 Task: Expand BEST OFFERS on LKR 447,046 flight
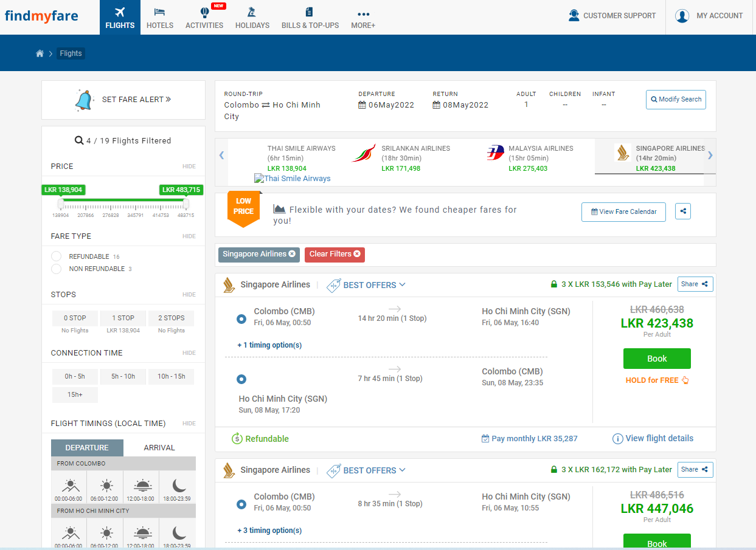pyautogui.click(x=367, y=470)
